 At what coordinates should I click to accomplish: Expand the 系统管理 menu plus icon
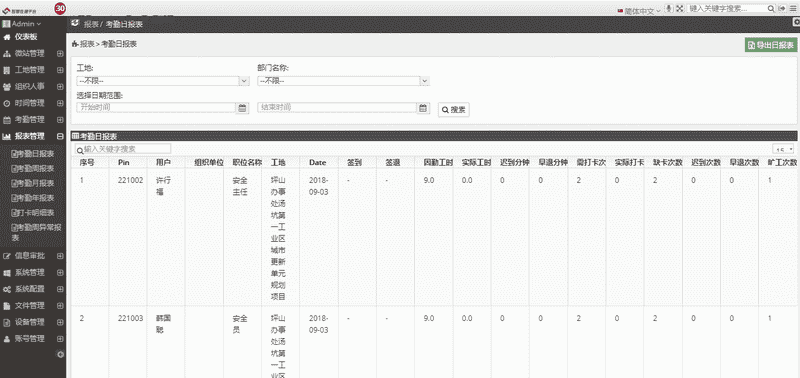tap(60, 273)
